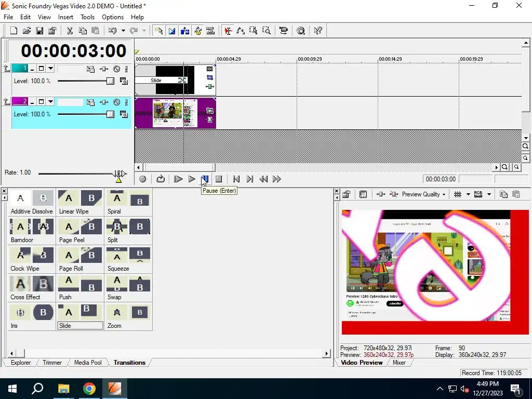Switch to the Trimmer tab
This screenshot has height=399, width=532.
(x=52, y=363)
